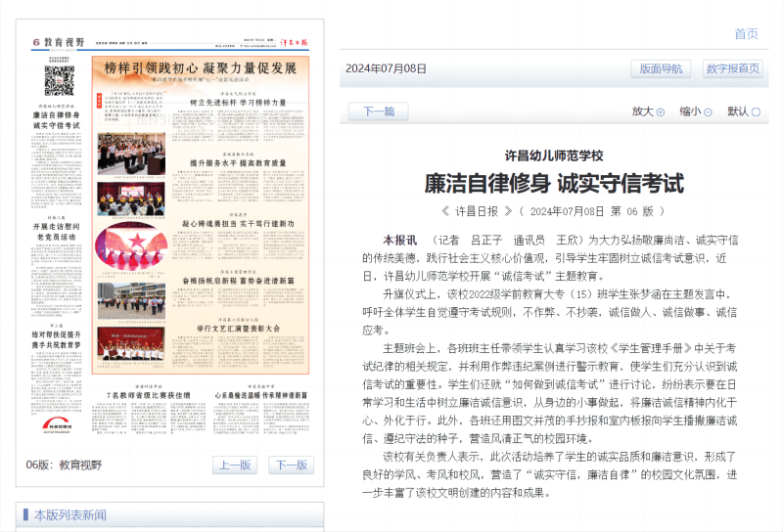Open the 榜样引领践初心 headline article on page
This screenshot has height=532, width=783.
200,68
